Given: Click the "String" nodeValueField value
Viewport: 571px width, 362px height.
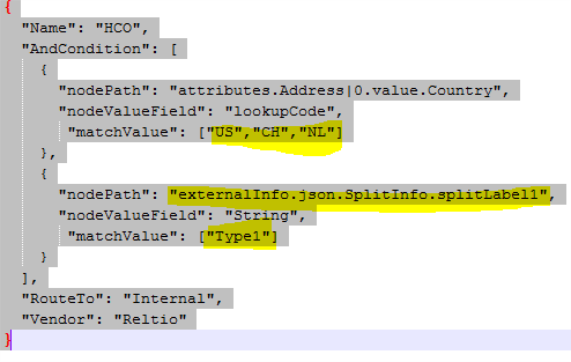Looking at the screenshot, I should [261, 215].
